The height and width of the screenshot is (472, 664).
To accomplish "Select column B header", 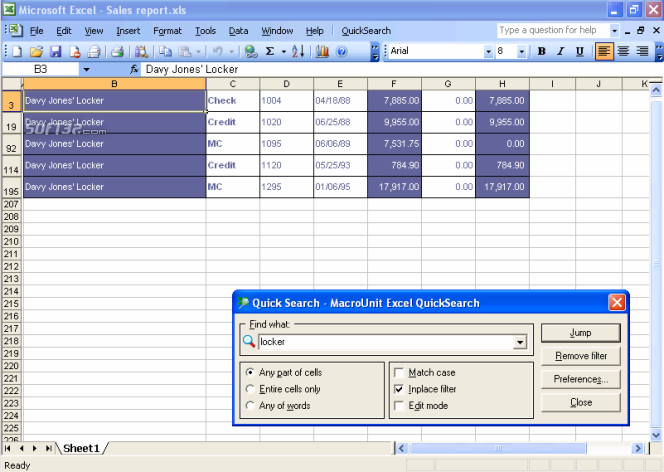I will coord(114,84).
